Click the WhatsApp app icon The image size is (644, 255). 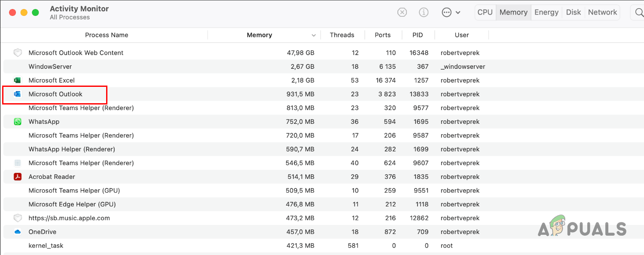pyautogui.click(x=18, y=122)
